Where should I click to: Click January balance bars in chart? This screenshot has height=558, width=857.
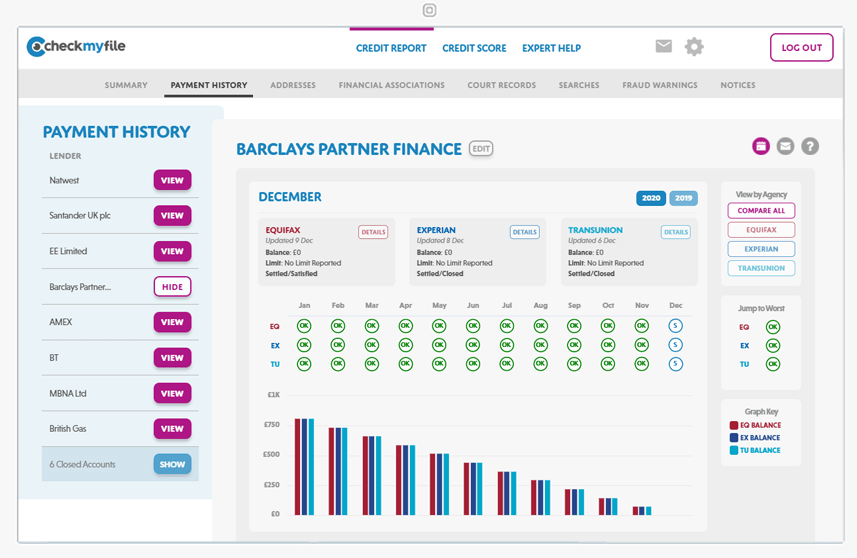point(304,467)
